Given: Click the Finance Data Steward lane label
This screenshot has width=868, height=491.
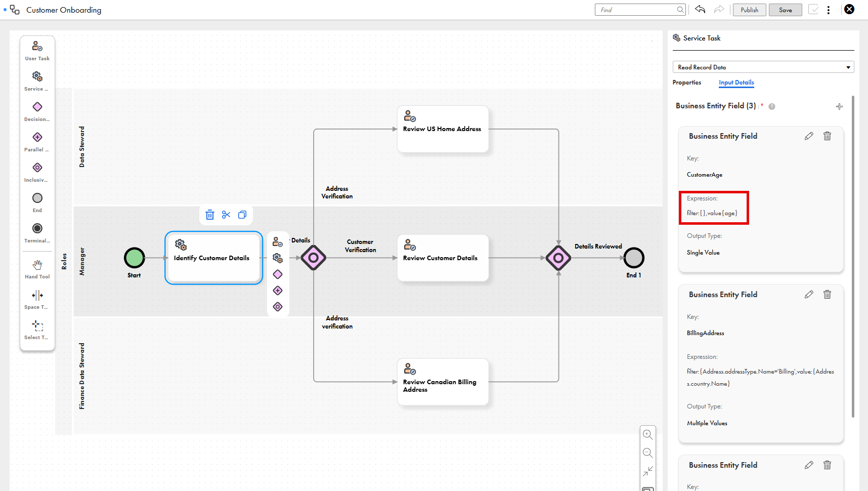Looking at the screenshot, I should click(82, 376).
